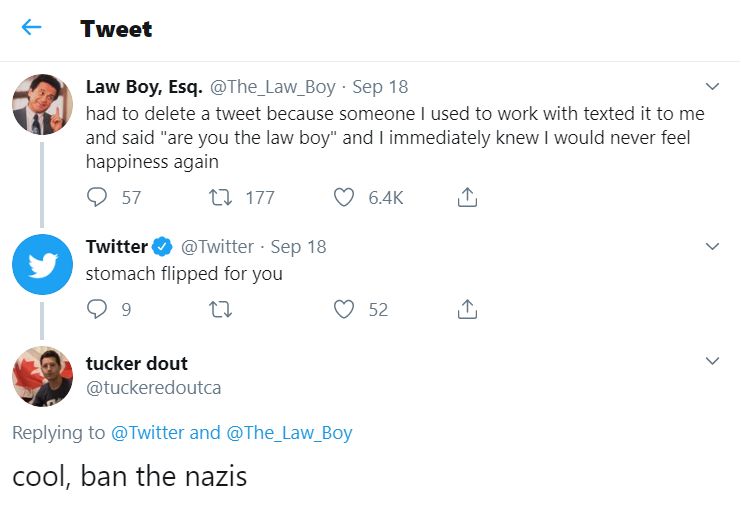This screenshot has width=741, height=514.
Task: Retweet Law Boy's tweet with 177 retweets
Action: pos(220,197)
